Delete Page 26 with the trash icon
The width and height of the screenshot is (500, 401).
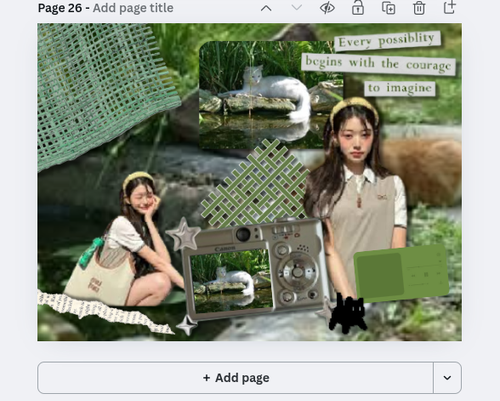pyautogui.click(x=419, y=8)
